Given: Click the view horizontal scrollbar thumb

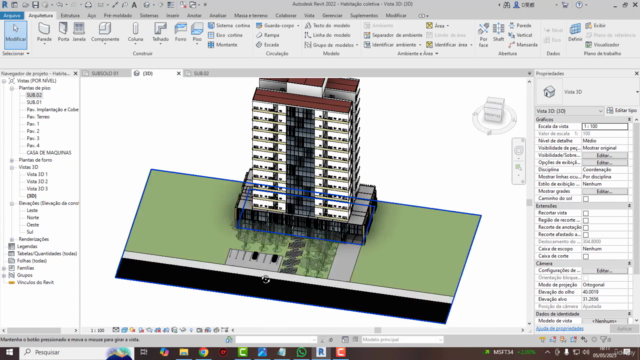Looking at the screenshot, I should 378,330.
